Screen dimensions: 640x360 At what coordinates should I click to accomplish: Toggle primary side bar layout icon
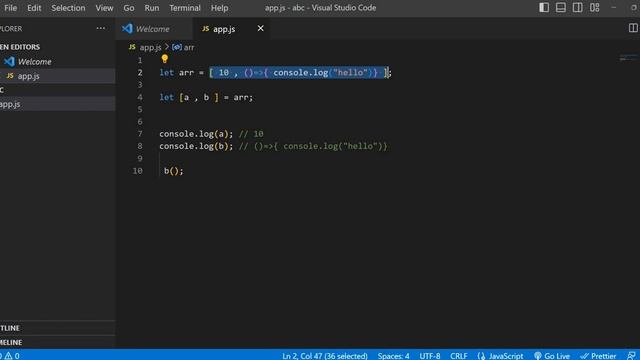544,8
